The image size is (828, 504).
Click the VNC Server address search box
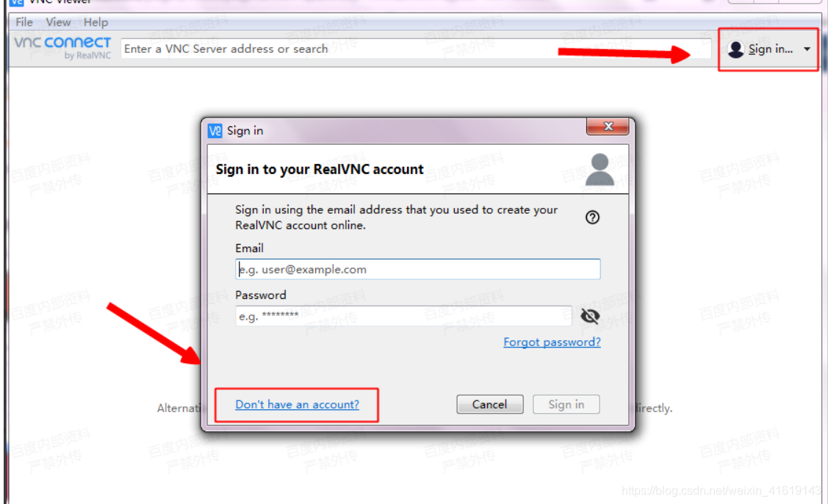[416, 48]
